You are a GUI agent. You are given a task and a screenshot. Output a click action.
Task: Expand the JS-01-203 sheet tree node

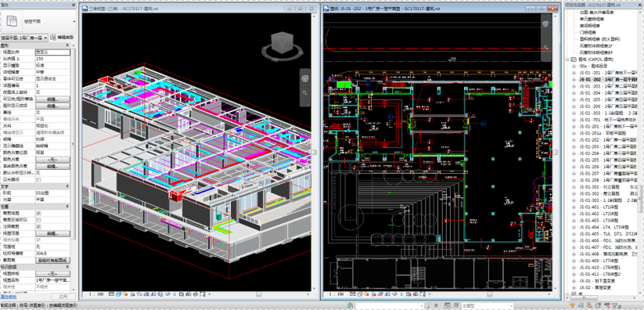(x=574, y=86)
